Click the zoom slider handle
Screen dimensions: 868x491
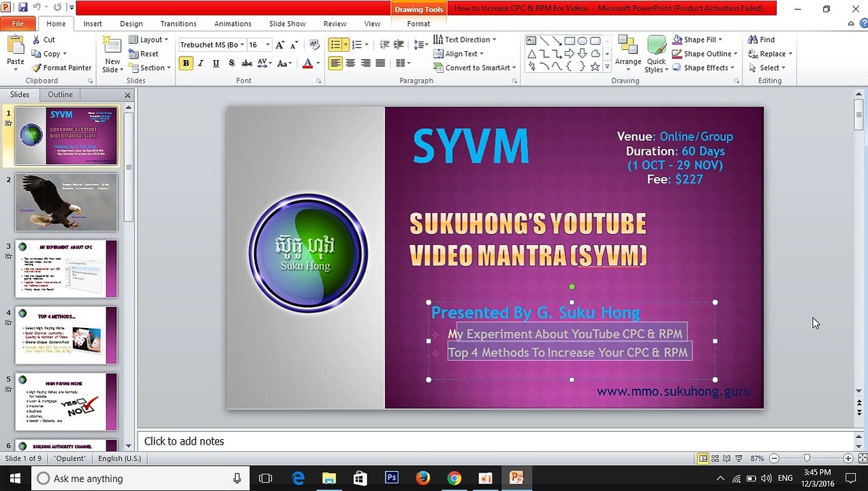pos(807,458)
